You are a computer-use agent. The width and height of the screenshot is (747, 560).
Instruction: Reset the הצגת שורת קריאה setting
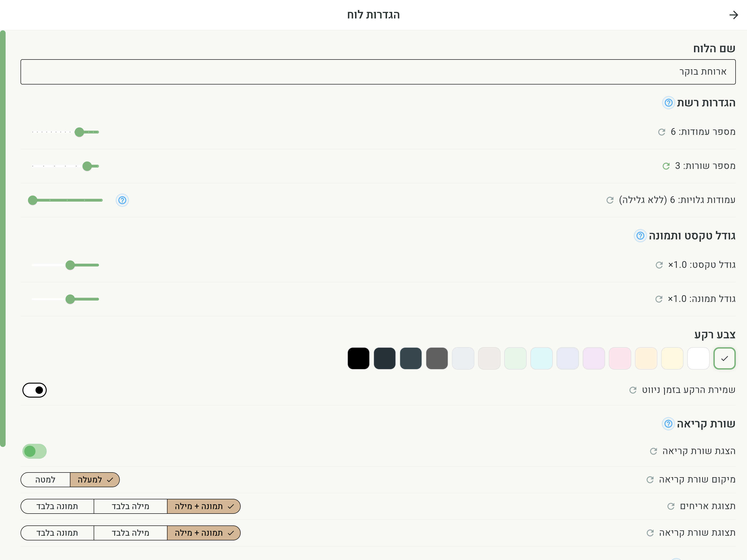(653, 451)
